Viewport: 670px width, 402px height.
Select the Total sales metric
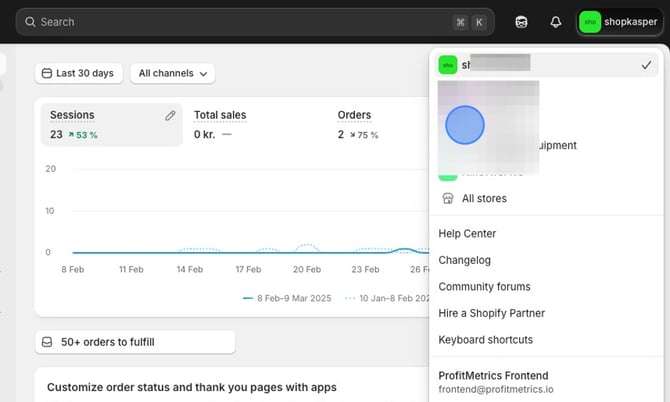tap(220, 115)
